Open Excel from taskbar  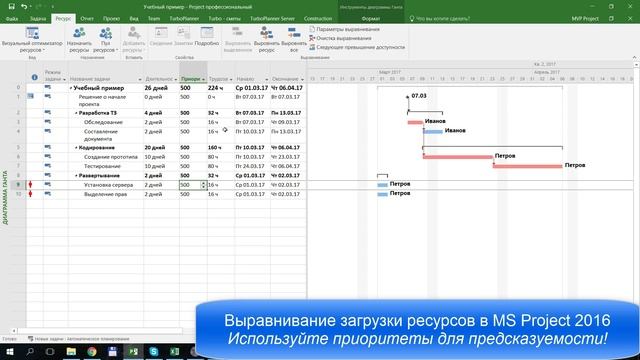tap(174, 351)
